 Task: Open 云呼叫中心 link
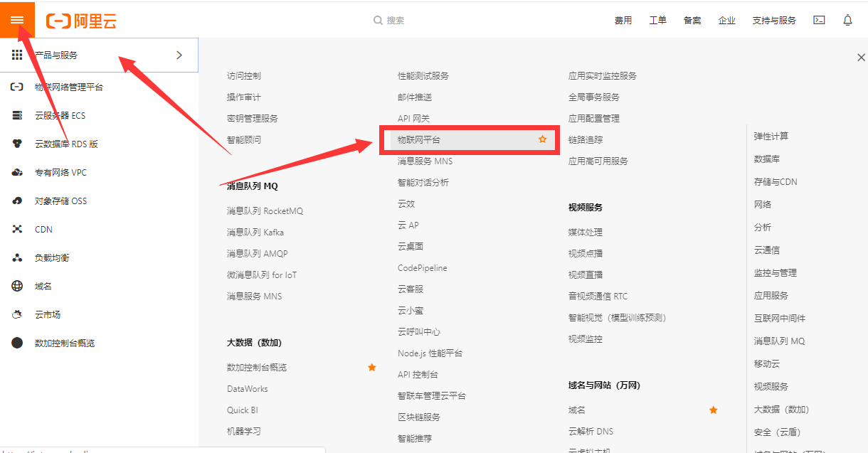pos(419,331)
